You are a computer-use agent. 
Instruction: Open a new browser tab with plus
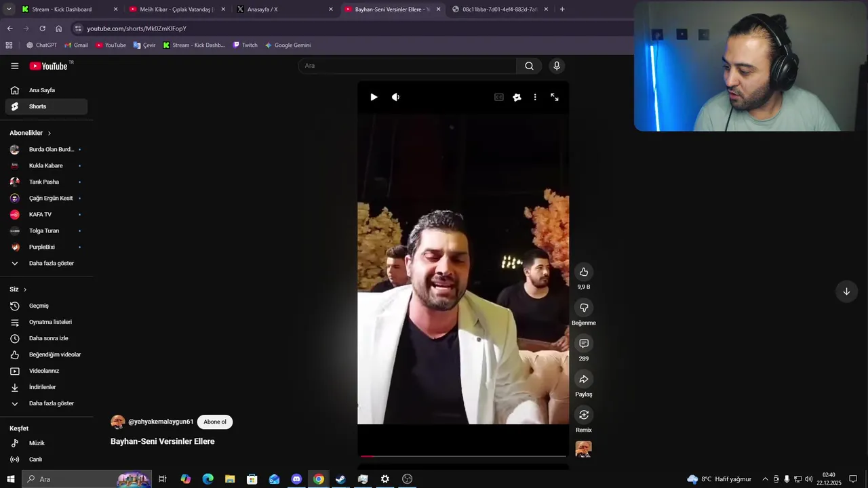562,9
